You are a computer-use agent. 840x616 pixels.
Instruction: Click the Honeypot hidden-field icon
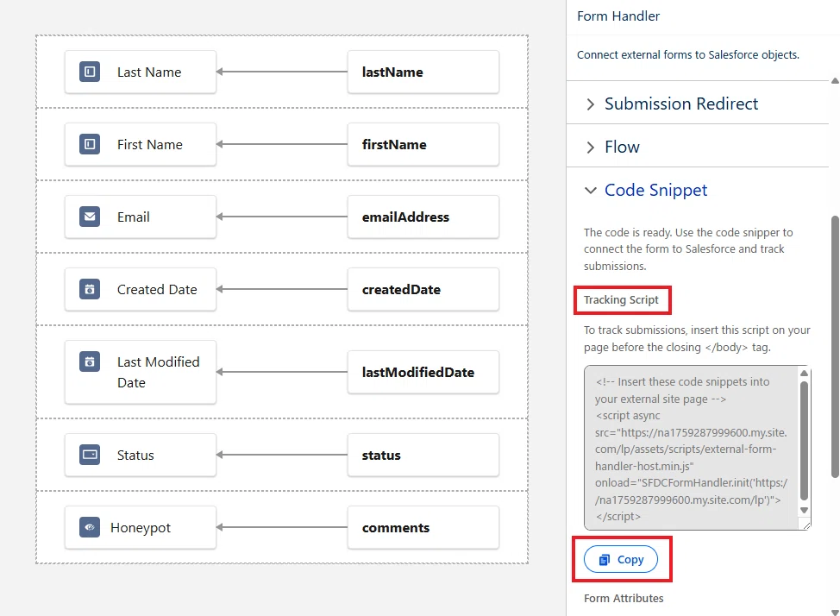point(90,527)
